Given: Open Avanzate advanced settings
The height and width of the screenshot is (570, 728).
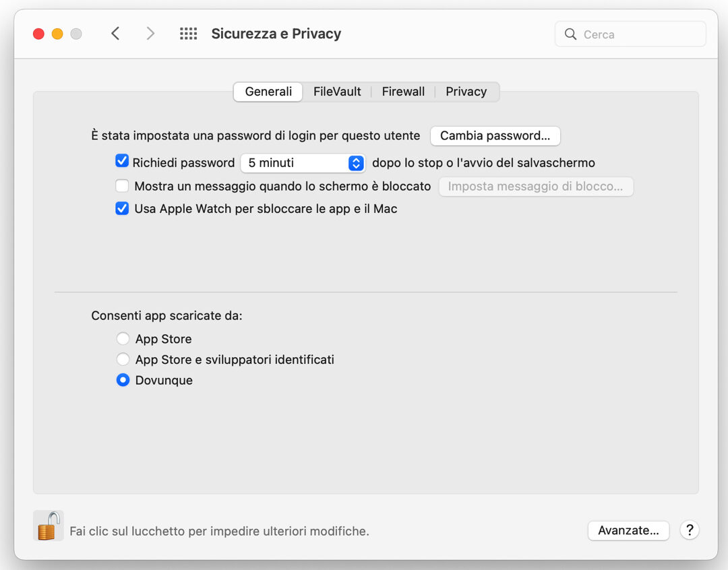Looking at the screenshot, I should point(628,530).
